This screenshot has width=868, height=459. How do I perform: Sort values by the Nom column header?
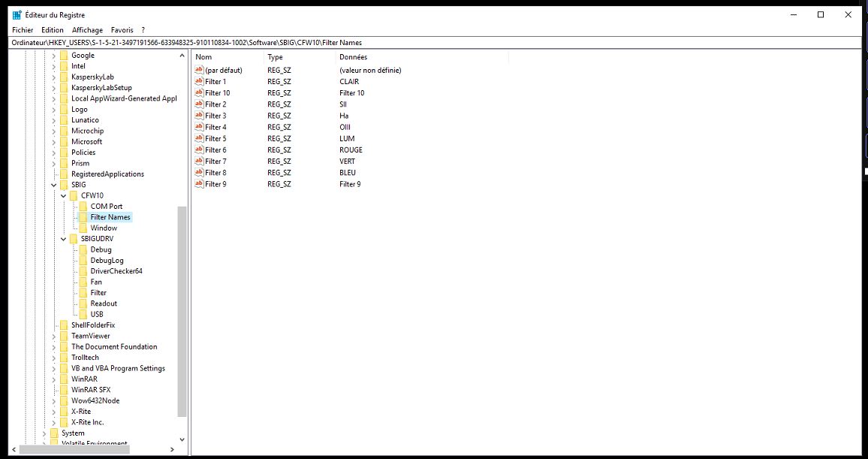click(x=225, y=57)
